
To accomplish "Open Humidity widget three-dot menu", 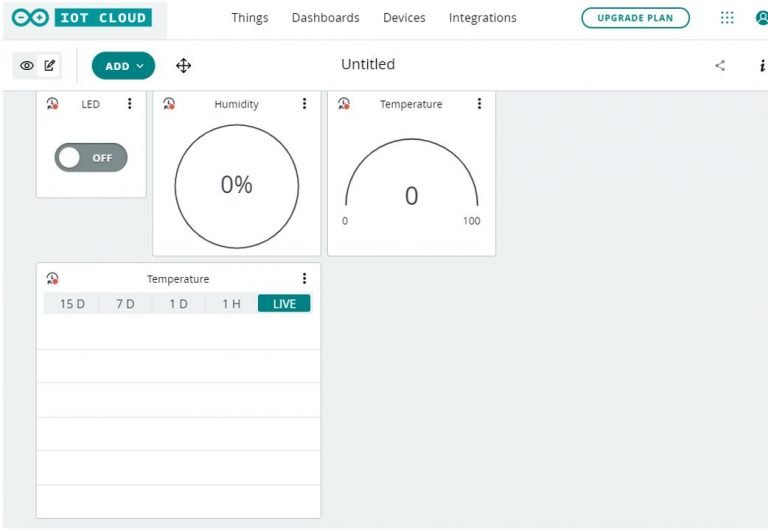I will [x=304, y=104].
